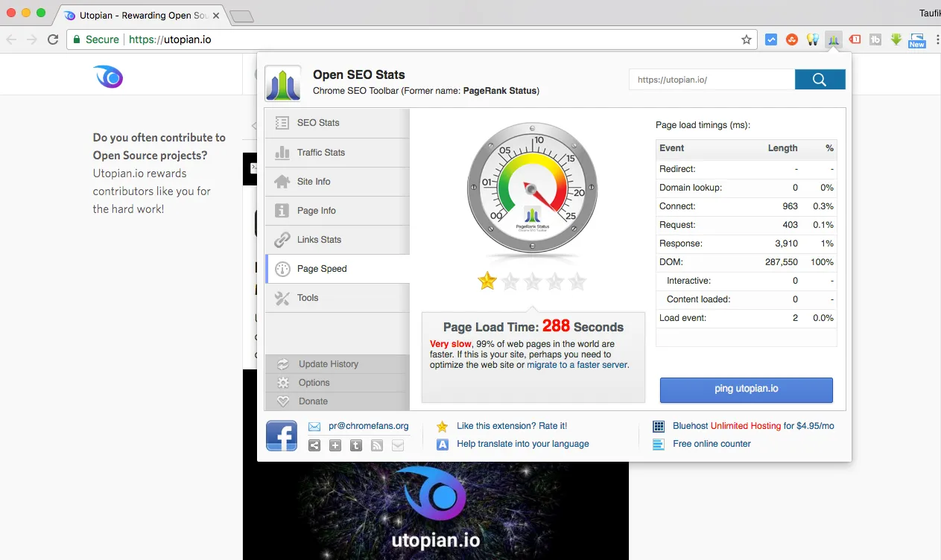Image resolution: width=941 pixels, height=560 pixels.
Task: Click the Secure padlock indicator
Action: coord(95,39)
